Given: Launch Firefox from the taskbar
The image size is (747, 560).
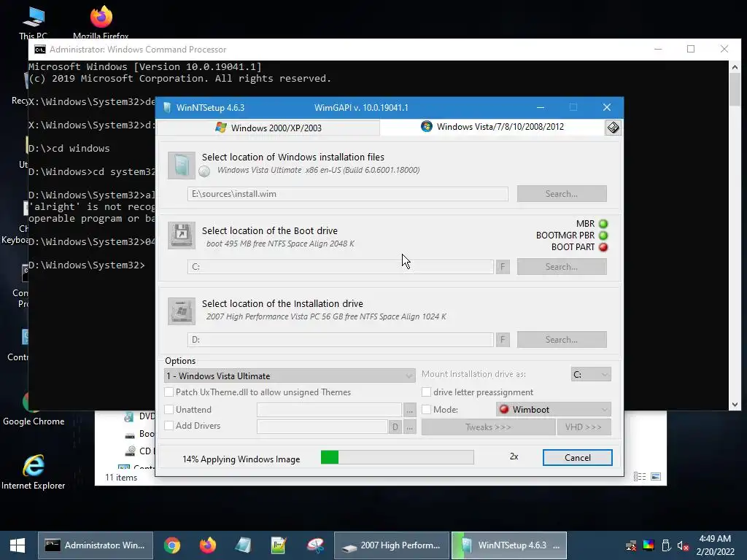Looking at the screenshot, I should (207, 545).
